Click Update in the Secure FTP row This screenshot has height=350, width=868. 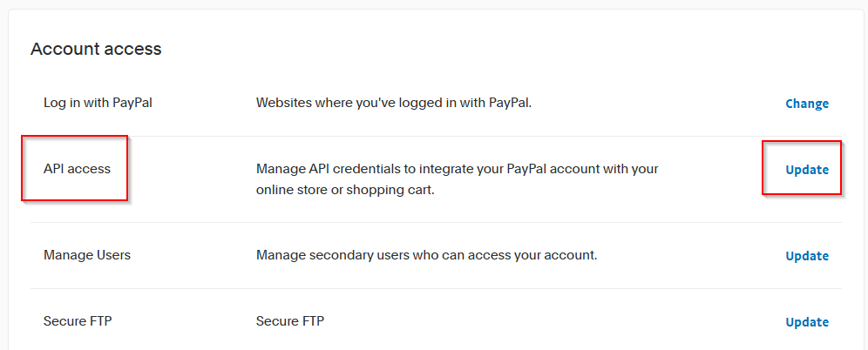point(807,322)
